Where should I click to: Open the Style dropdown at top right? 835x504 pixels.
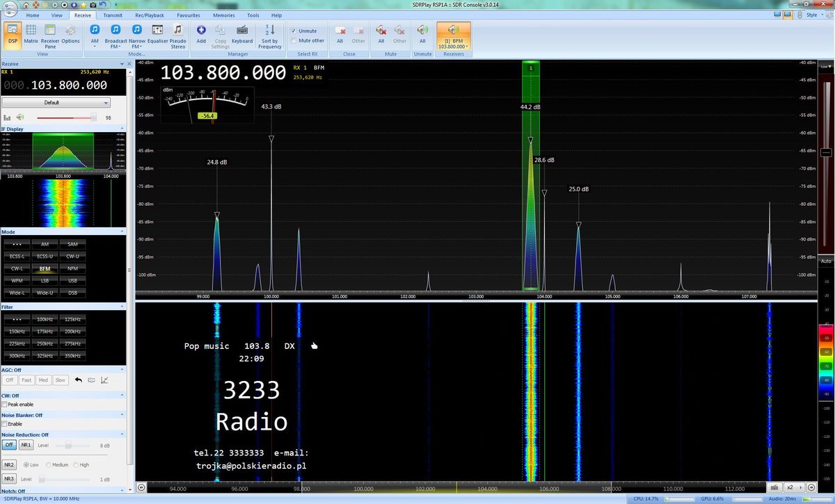point(811,15)
